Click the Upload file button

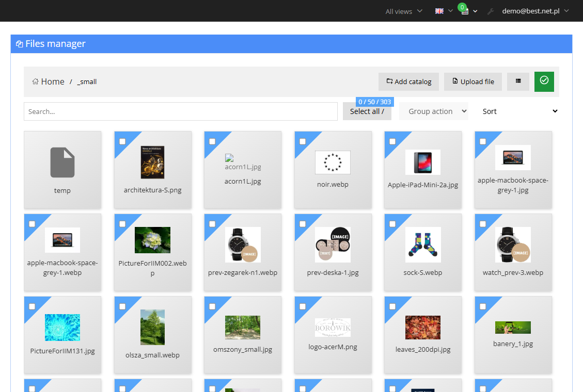click(473, 81)
